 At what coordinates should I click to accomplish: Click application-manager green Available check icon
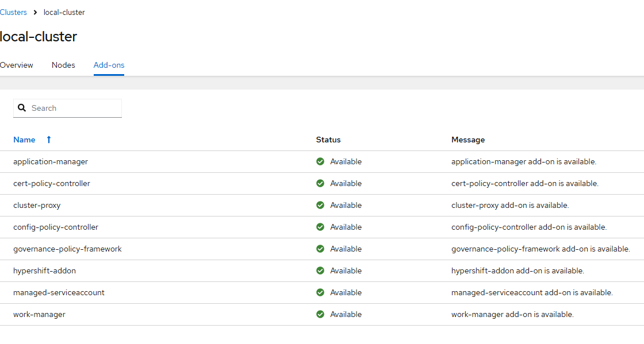(320, 161)
